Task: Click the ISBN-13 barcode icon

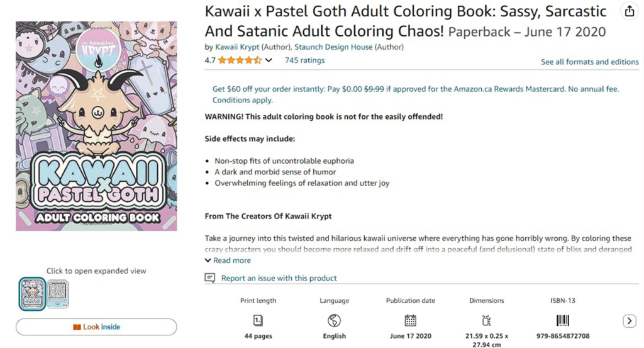Action: (562, 320)
